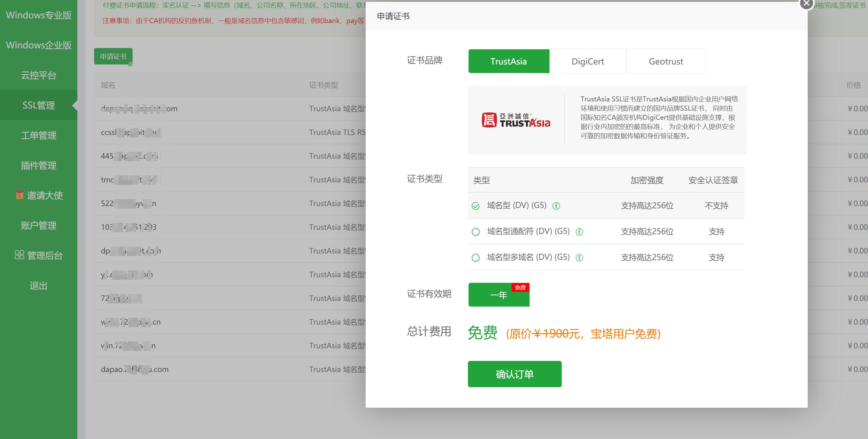
Task: Close the 申请证书 dialog with X icon
Action: click(806, 4)
